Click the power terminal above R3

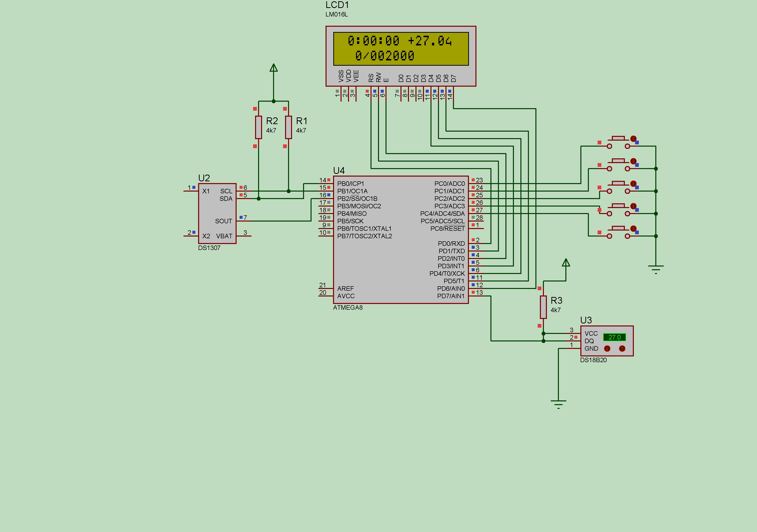pos(566,263)
